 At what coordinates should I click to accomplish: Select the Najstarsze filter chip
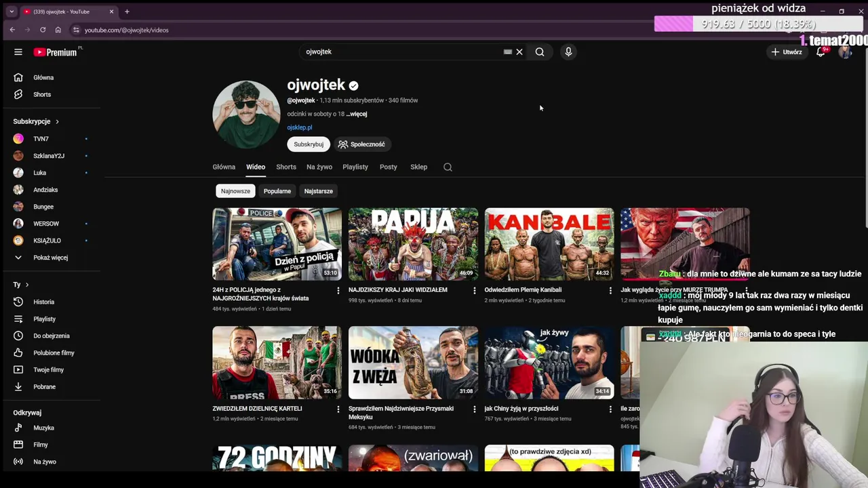click(319, 191)
